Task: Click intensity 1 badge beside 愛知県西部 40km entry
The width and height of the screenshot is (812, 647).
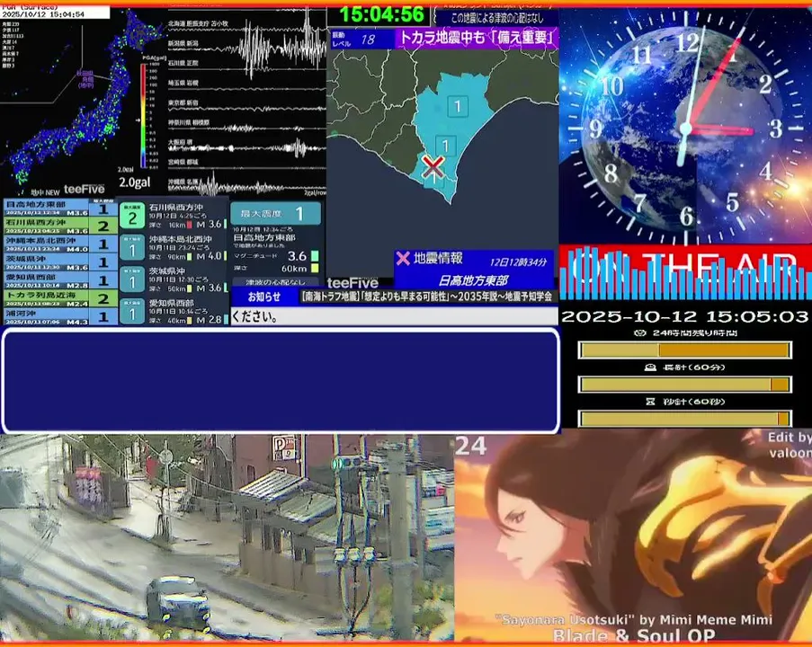Action: click(132, 311)
